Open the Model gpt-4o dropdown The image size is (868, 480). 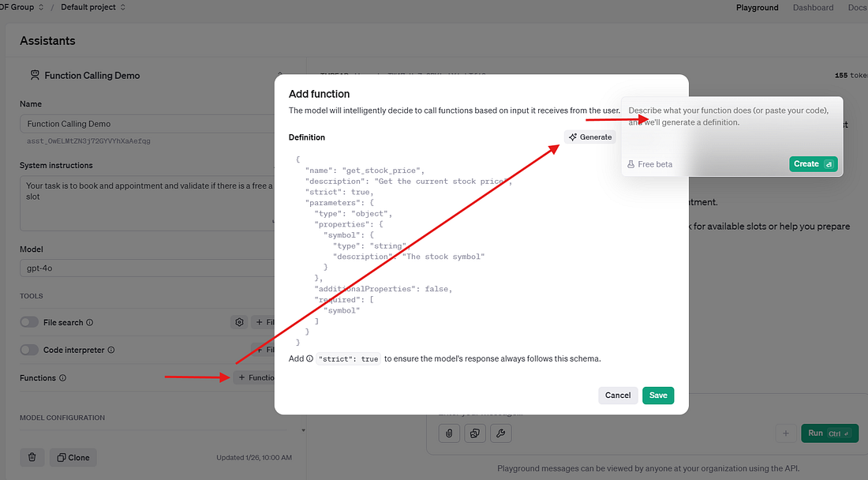tap(148, 268)
